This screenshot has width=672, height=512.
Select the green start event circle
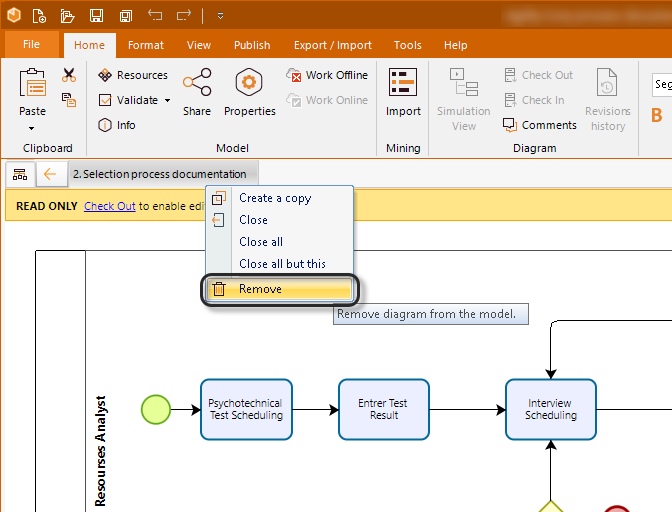[x=156, y=410]
